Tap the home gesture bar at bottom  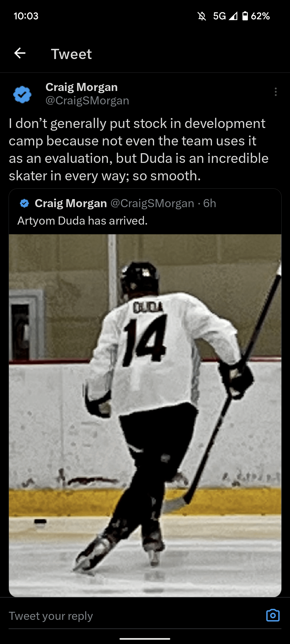click(x=145, y=639)
